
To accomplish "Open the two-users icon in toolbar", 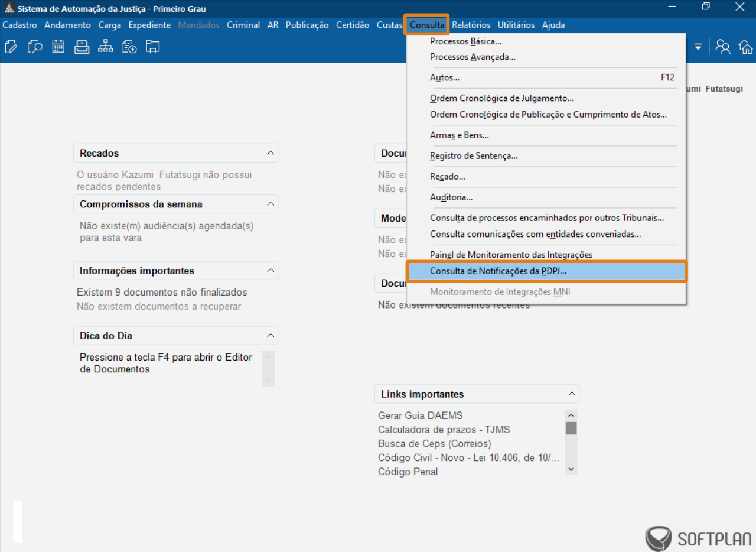I will pyautogui.click(x=722, y=47).
